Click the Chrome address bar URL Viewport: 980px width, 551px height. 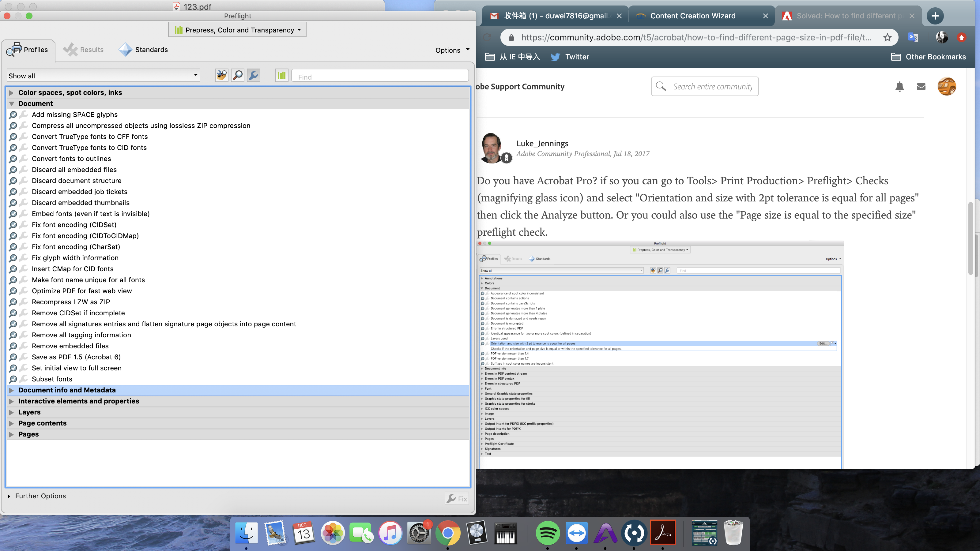click(x=696, y=37)
